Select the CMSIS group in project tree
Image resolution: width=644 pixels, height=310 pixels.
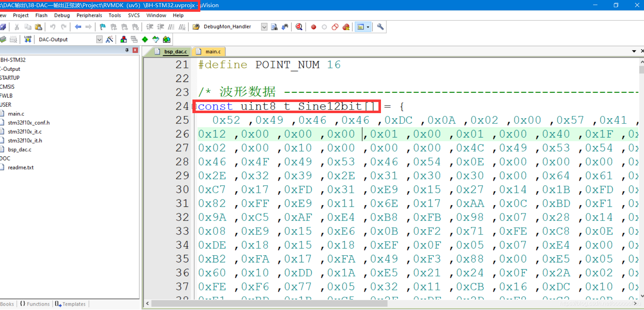(x=7, y=87)
